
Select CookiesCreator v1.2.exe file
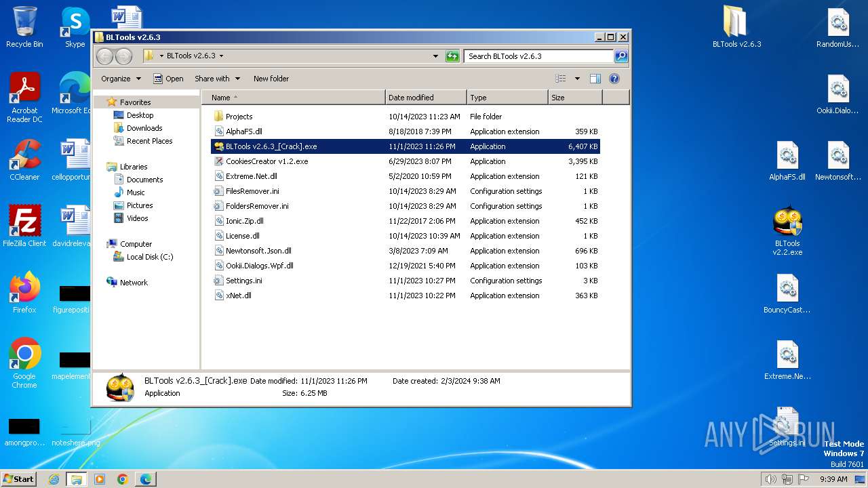[x=406, y=161]
